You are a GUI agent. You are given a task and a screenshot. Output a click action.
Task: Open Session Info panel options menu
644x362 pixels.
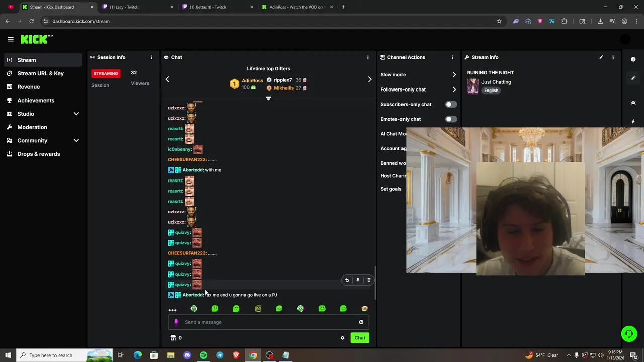point(151,57)
